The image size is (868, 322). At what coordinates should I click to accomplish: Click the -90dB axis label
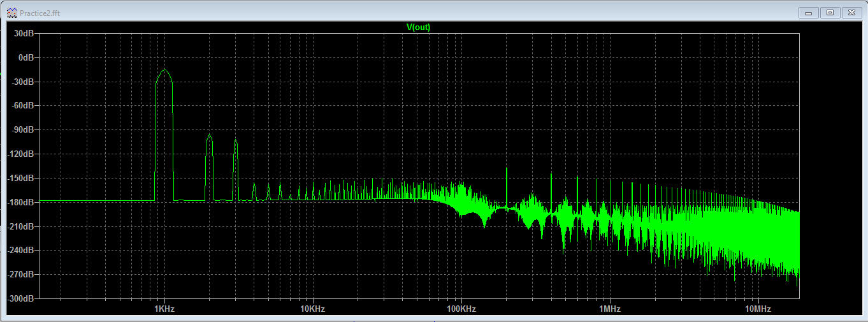pos(22,130)
